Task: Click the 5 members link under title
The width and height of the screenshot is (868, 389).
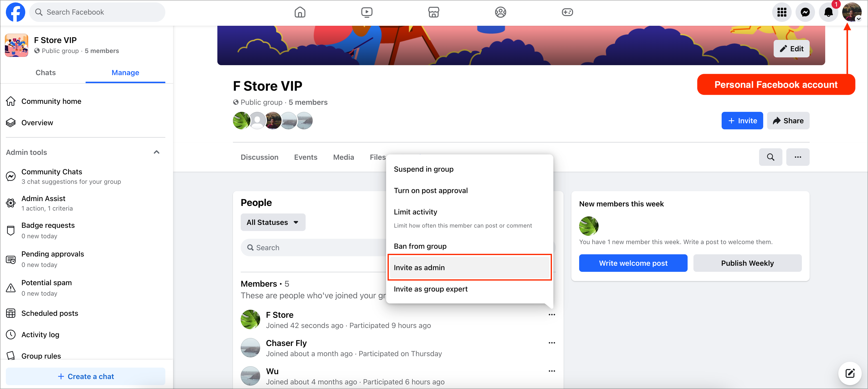Action: 308,102
